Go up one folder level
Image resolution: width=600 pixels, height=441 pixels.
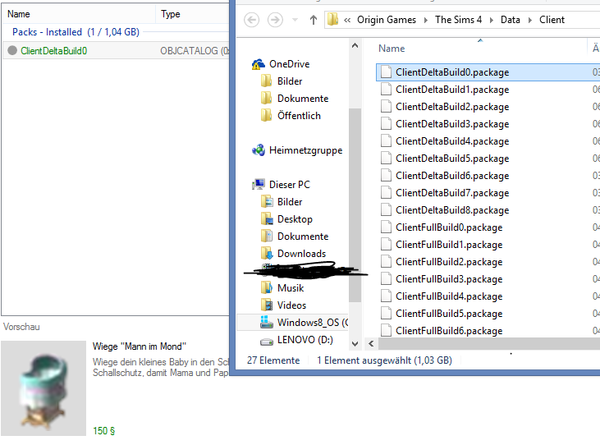click(313, 20)
